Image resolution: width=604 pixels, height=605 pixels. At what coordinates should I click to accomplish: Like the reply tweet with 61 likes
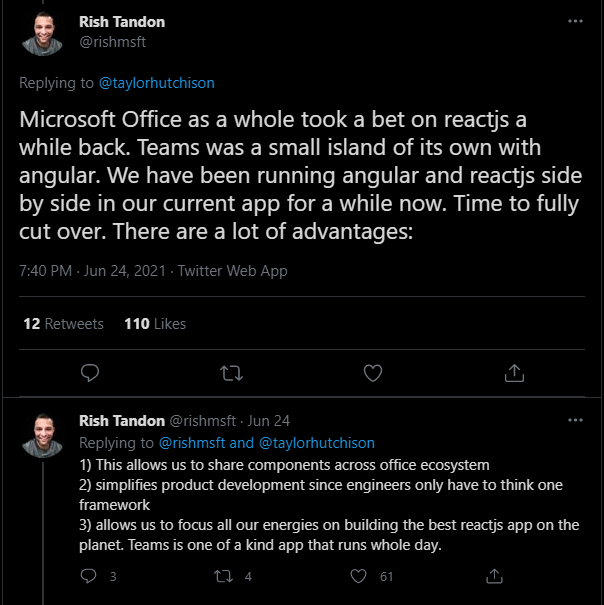pyautogui.click(x=358, y=576)
